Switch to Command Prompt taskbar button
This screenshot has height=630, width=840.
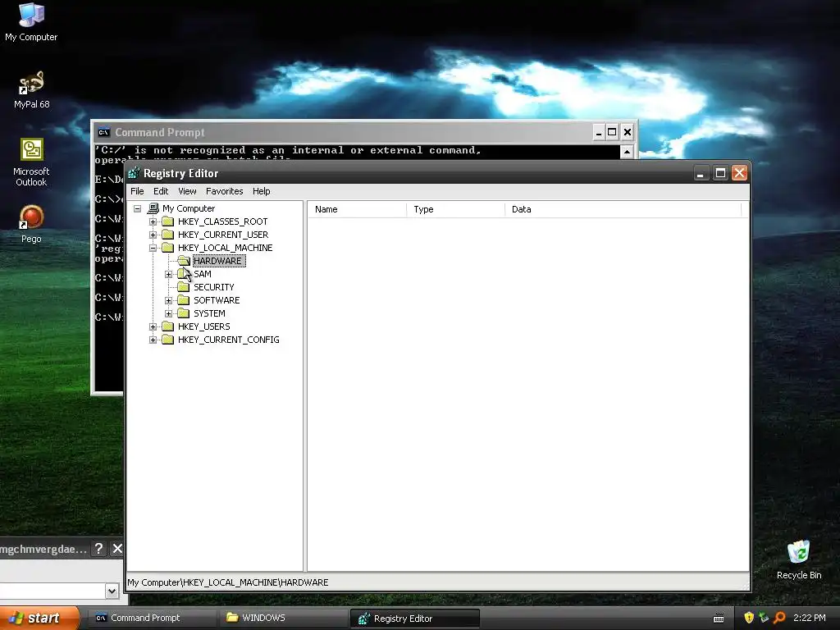click(151, 618)
